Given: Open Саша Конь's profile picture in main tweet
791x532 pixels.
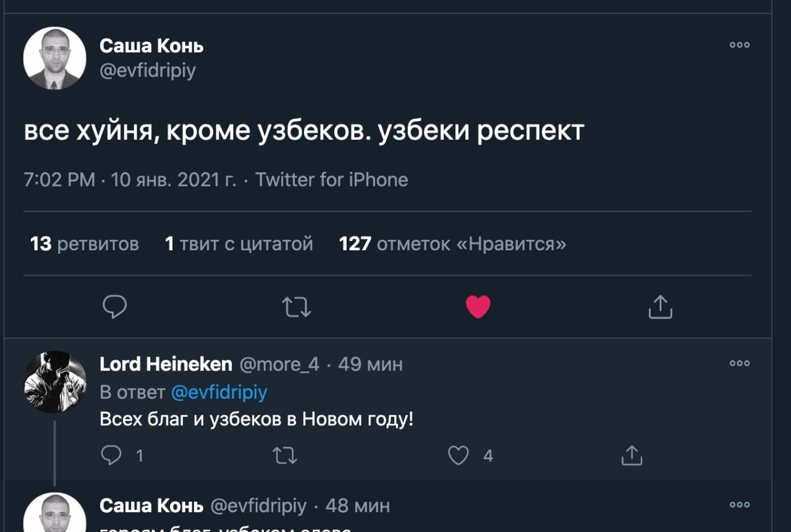Looking at the screenshot, I should (54, 58).
